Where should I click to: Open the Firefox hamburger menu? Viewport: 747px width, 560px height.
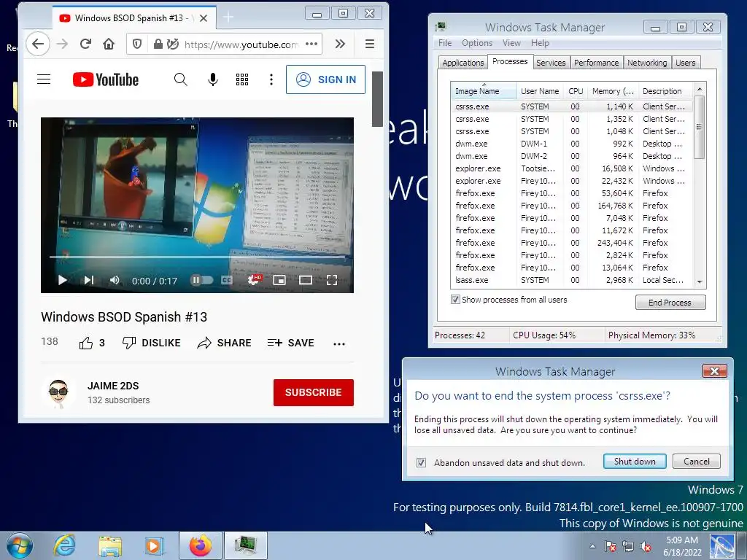tap(370, 44)
